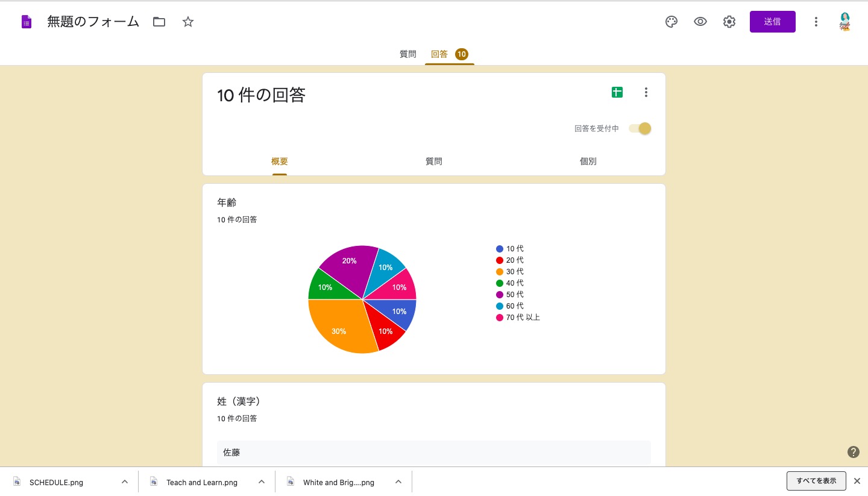Image resolution: width=868 pixels, height=496 pixels.
Task: Click the 70代 以上 pink legend entry
Action: pyautogui.click(x=518, y=318)
